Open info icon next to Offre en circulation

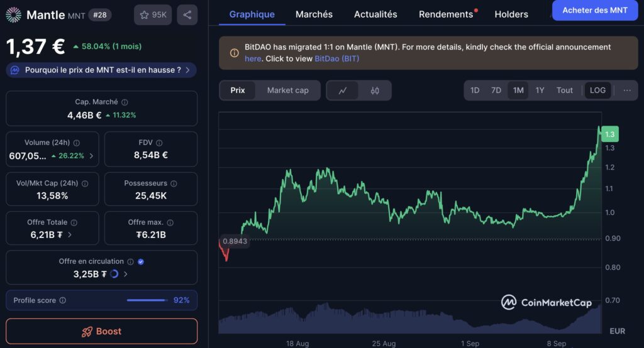130,261
